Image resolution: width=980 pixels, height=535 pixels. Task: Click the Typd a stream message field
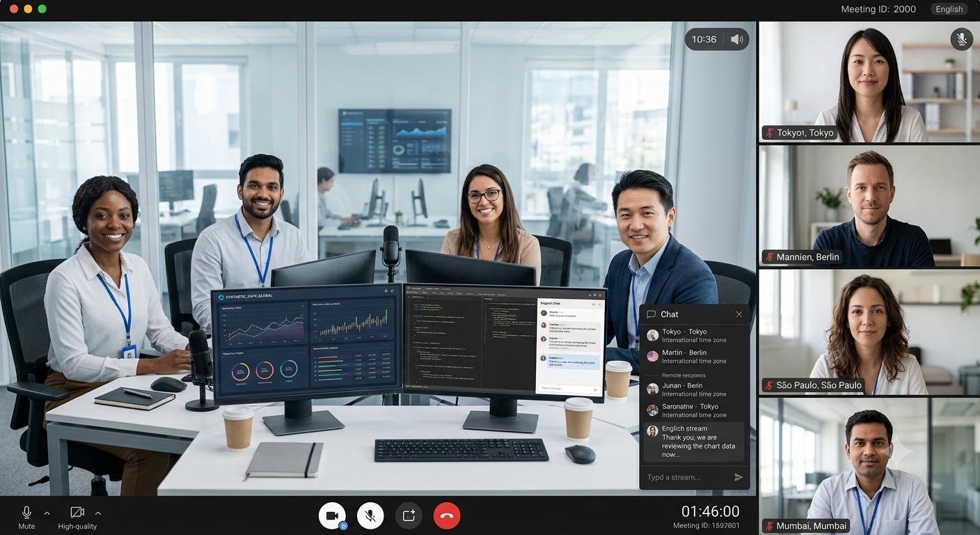pyautogui.click(x=686, y=477)
